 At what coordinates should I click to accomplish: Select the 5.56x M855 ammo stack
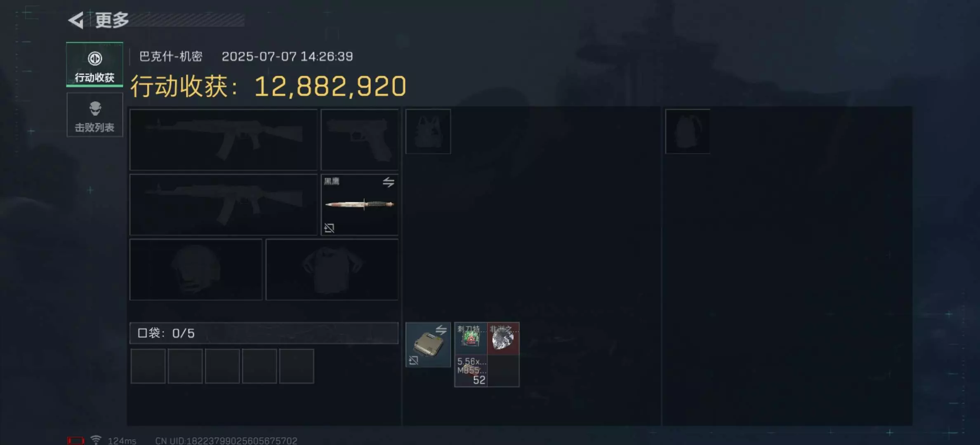[x=471, y=371]
